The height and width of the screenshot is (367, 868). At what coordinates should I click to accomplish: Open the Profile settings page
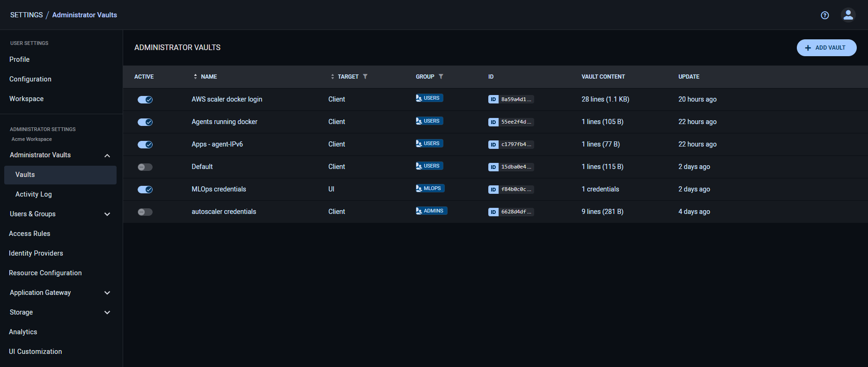click(19, 59)
